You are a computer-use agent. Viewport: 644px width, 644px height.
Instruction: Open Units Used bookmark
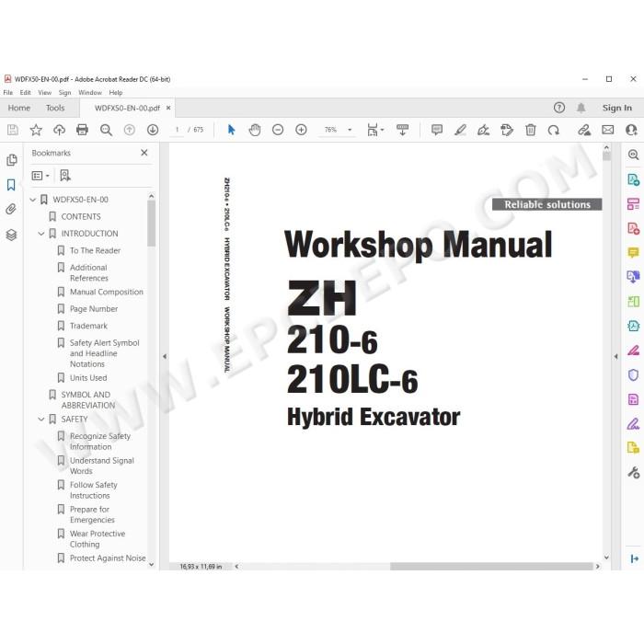[x=88, y=378]
